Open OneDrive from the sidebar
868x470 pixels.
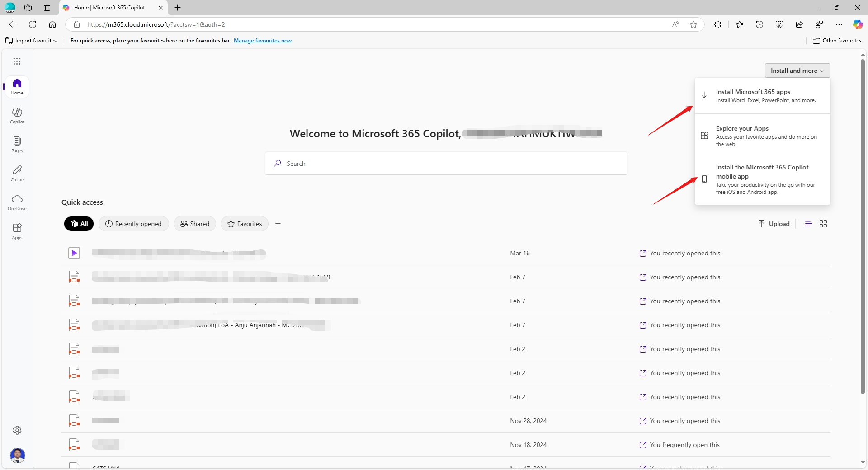pyautogui.click(x=17, y=202)
